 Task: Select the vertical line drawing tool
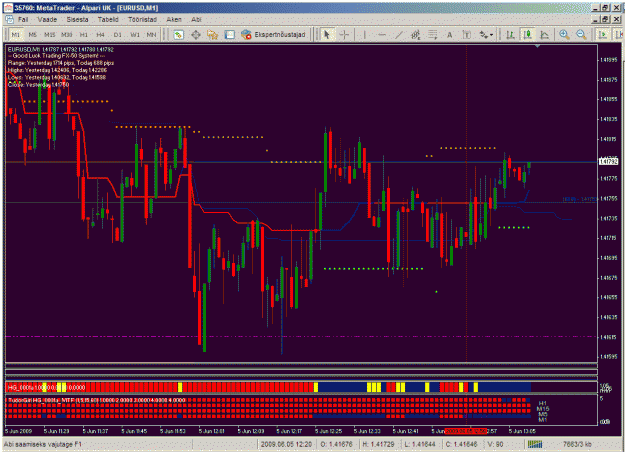coord(364,35)
